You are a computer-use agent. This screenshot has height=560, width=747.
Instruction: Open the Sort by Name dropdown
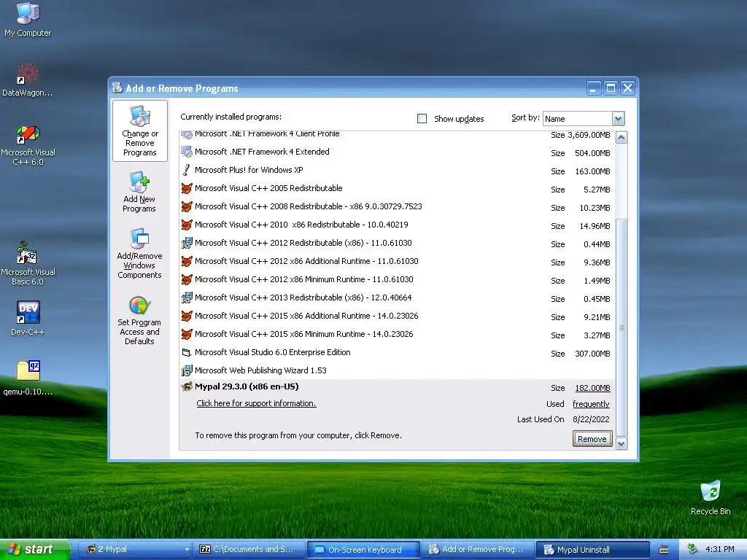coord(618,119)
